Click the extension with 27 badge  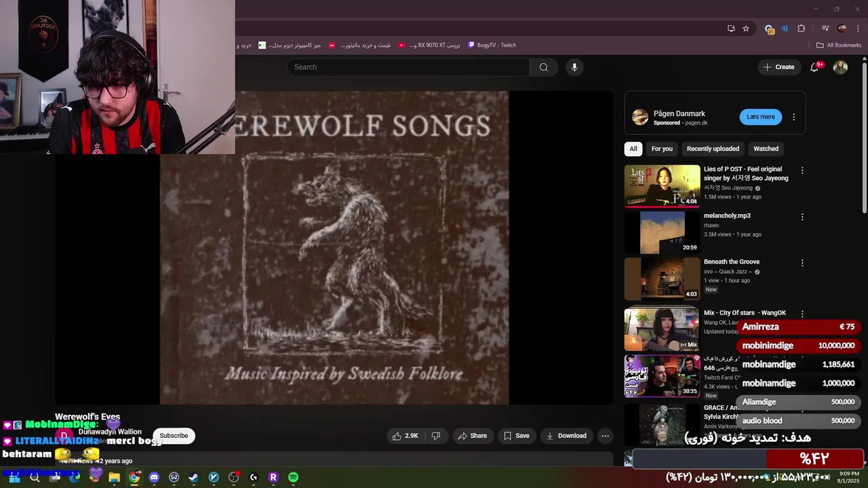point(769,29)
